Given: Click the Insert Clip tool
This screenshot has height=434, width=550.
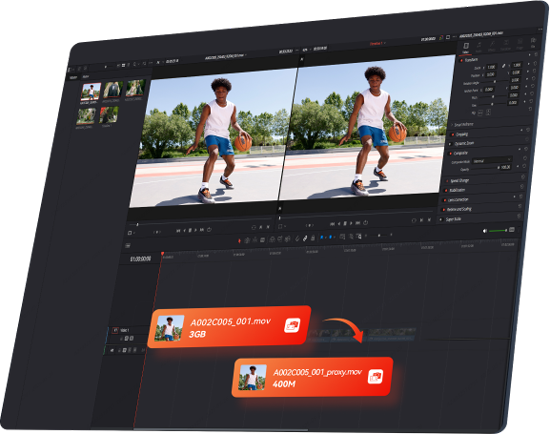Looking at the screenshot, I should [x=272, y=239].
